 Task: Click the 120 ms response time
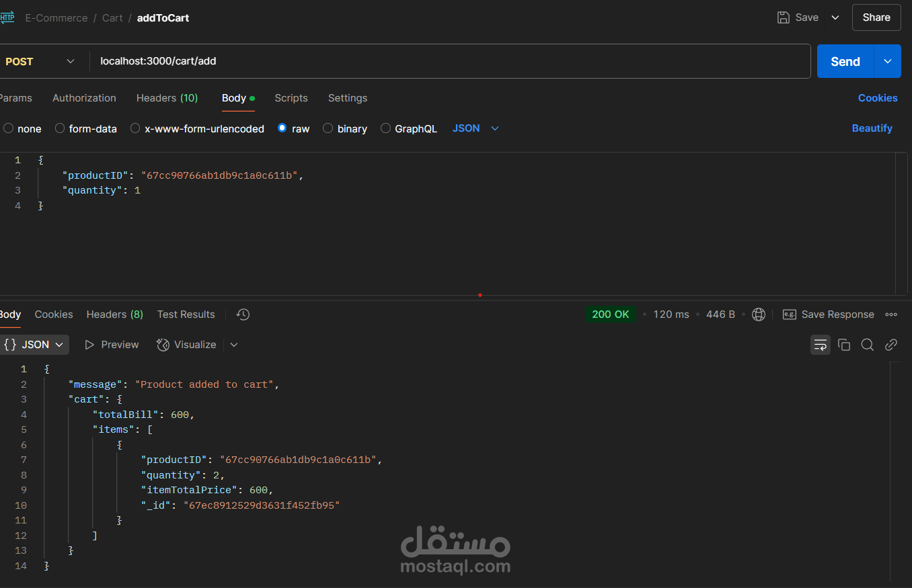pyautogui.click(x=671, y=314)
